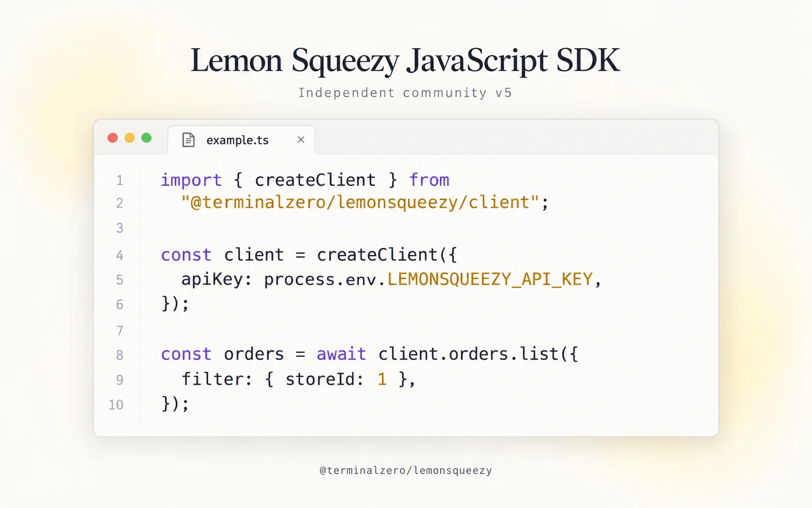Click line number 7 in the gutter

(x=120, y=331)
